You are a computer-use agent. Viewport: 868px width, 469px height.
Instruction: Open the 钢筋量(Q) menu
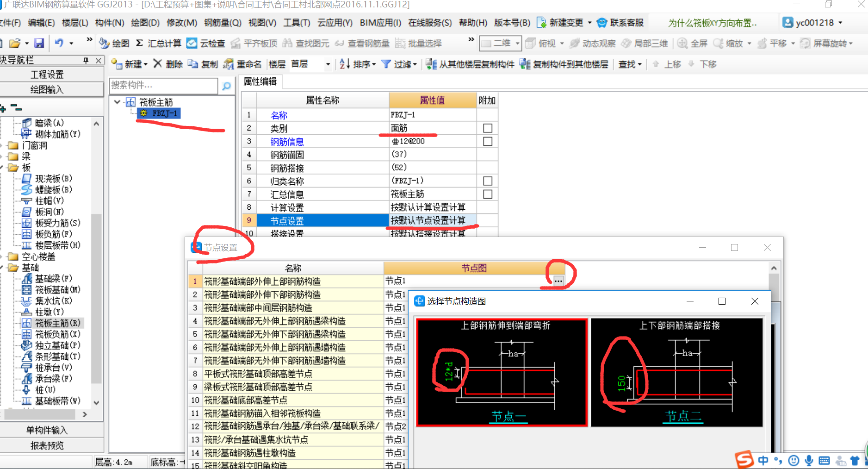[223, 22]
